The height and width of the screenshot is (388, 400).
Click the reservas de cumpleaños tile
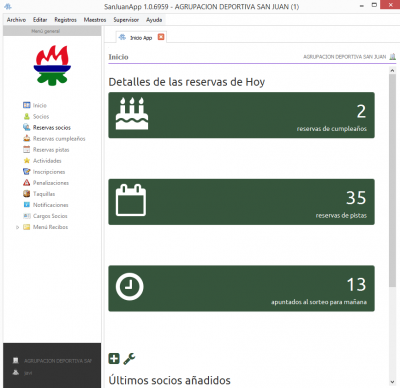click(x=241, y=115)
